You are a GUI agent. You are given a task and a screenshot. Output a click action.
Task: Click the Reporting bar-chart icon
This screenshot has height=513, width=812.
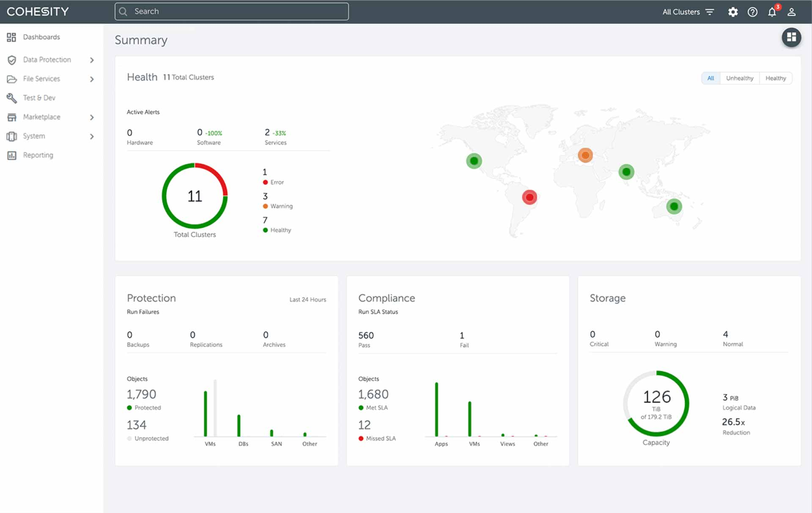point(12,155)
